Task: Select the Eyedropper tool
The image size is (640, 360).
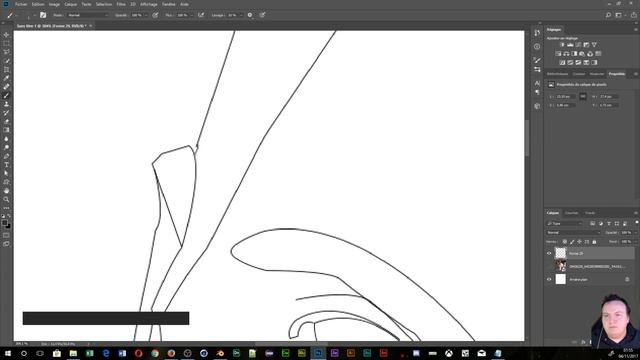Action: click(6, 78)
